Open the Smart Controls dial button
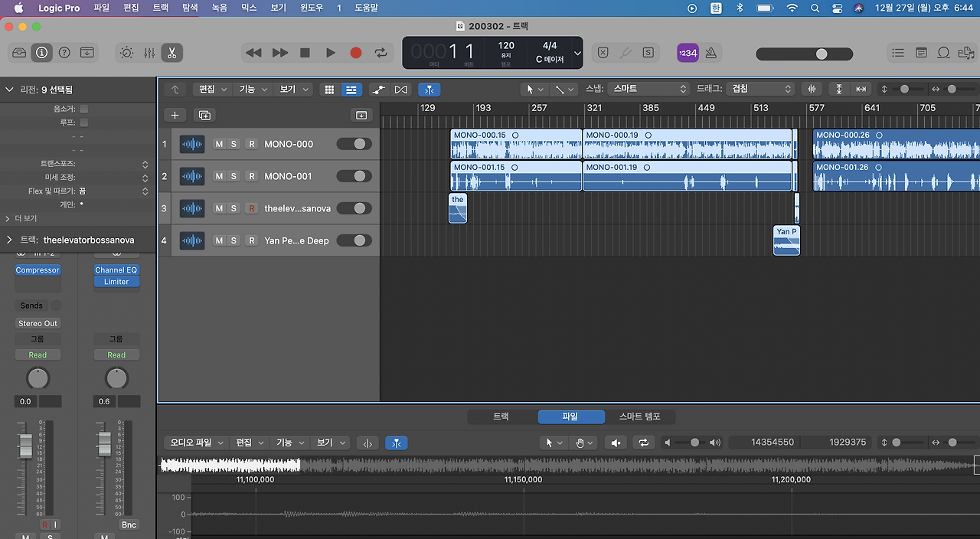980x539 pixels. [126, 53]
